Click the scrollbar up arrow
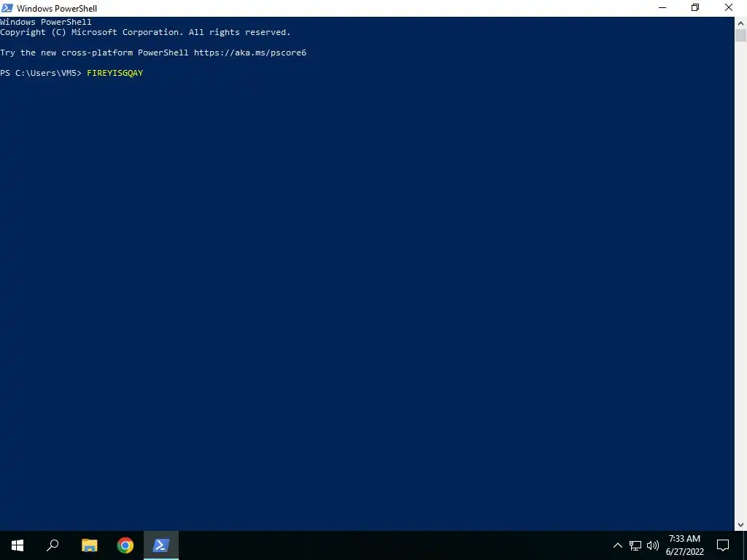 tap(740, 23)
